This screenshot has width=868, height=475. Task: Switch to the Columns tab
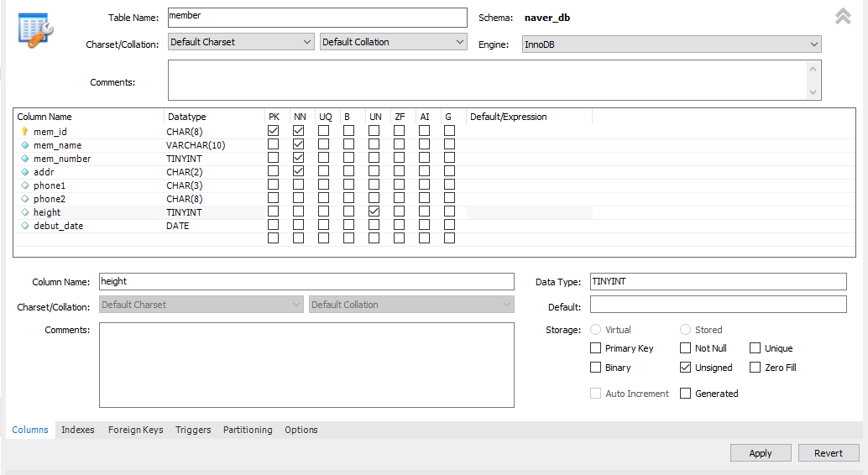click(x=30, y=430)
